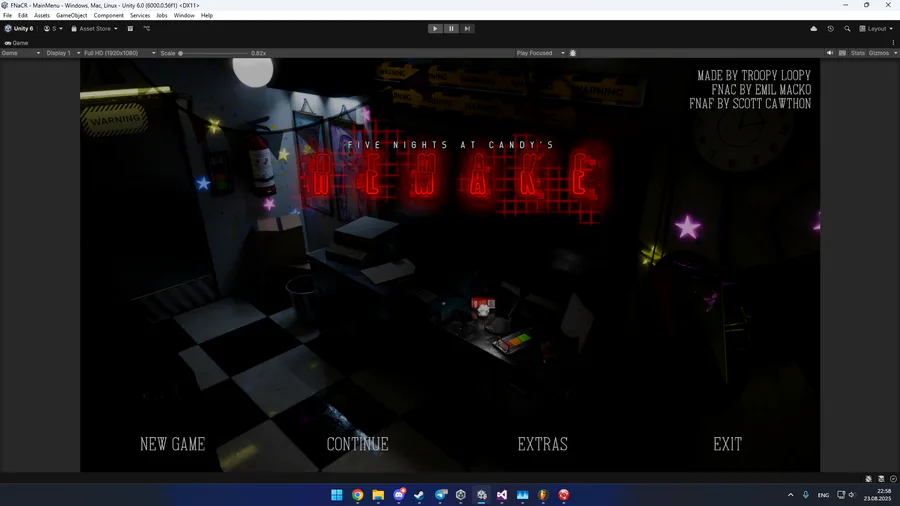Click the network tray icon
Viewport: 900px width, 506px height.
[x=841, y=495]
